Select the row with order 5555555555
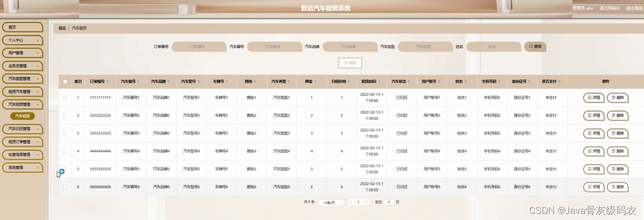The image size is (644, 220). (65, 169)
